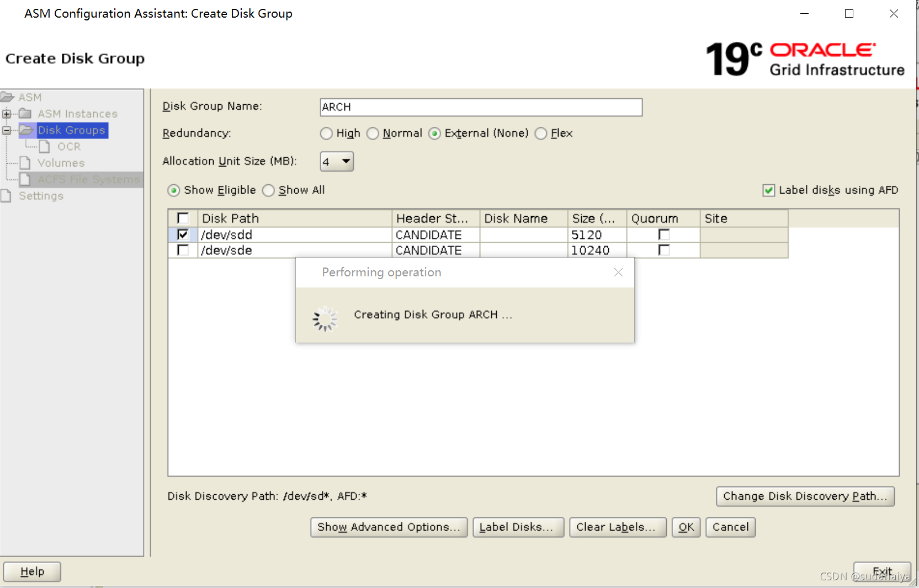This screenshot has height=588, width=919.
Task: Toggle Label disks using AFD checkbox
Action: pyautogui.click(x=768, y=190)
